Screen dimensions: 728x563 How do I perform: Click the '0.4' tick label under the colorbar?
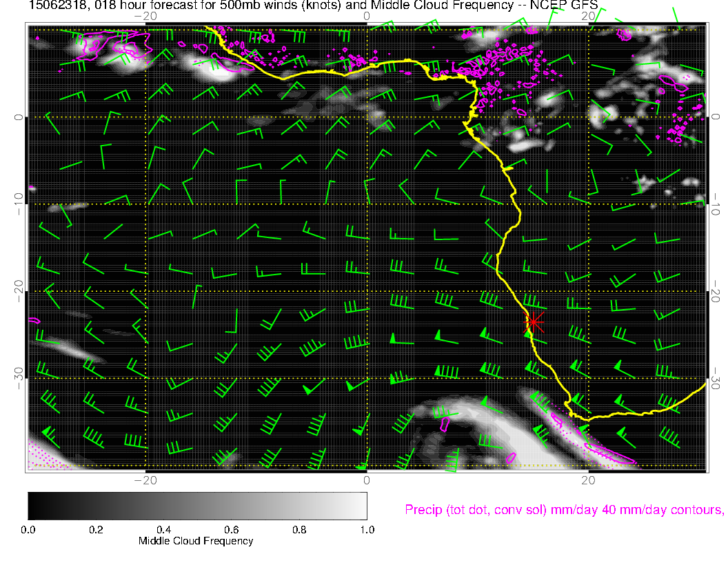point(164,530)
